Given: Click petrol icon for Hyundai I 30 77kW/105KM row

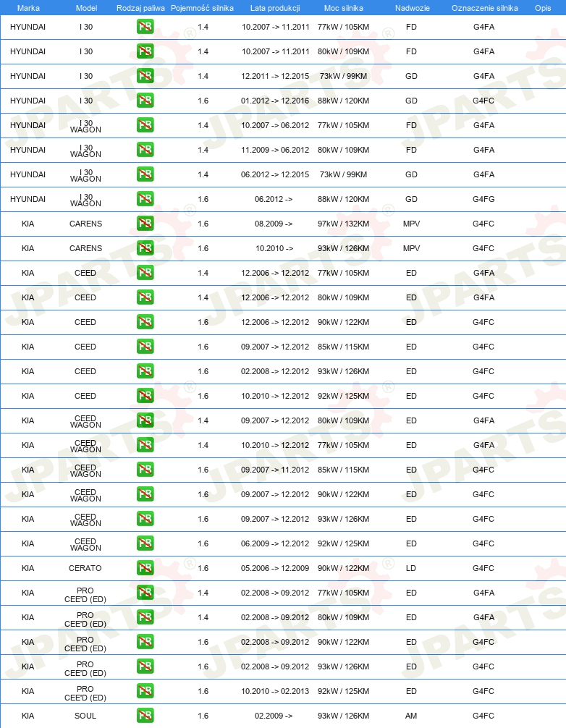Looking at the screenshot, I should coord(145,27).
